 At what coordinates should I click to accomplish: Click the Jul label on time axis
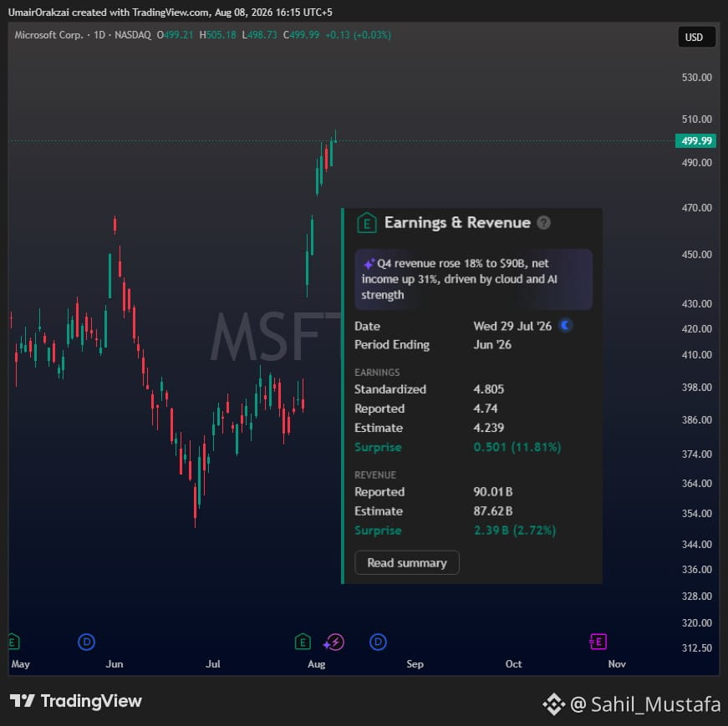[x=212, y=664]
